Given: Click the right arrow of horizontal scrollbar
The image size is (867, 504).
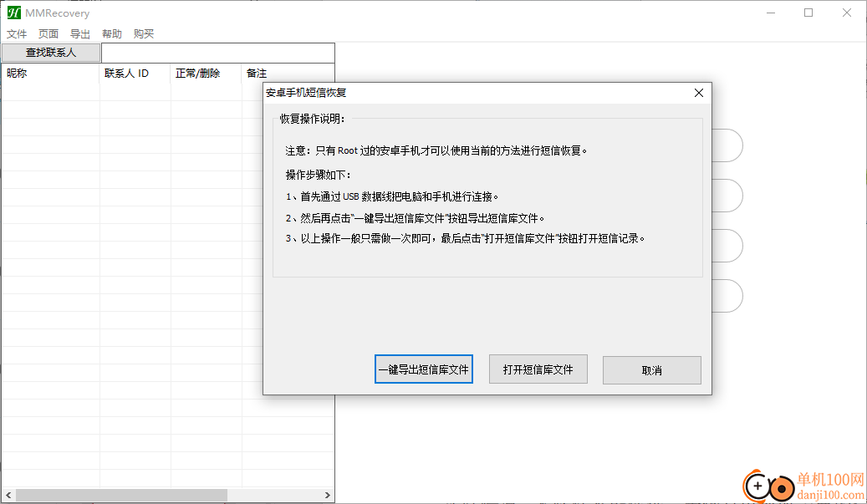Looking at the screenshot, I should tap(328, 495).
